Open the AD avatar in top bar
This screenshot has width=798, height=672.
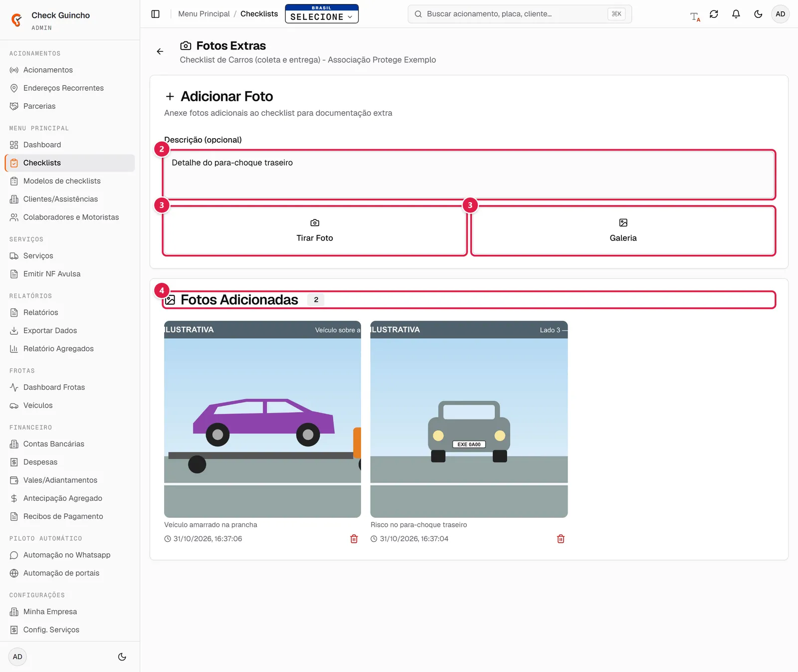coord(780,14)
